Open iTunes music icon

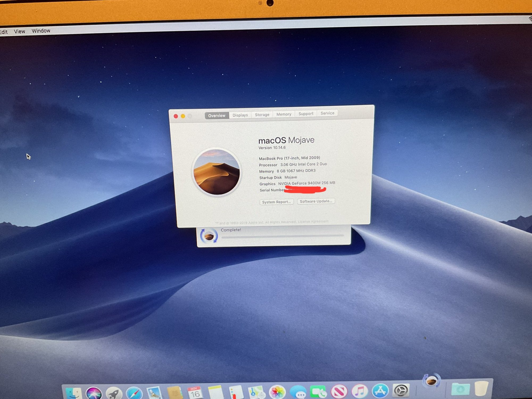[x=360, y=391]
